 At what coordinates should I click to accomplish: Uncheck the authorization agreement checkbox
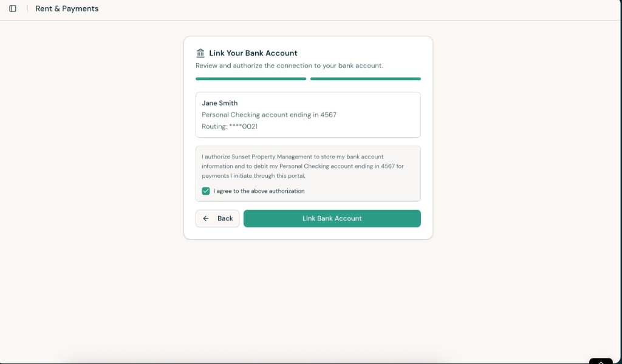click(206, 190)
